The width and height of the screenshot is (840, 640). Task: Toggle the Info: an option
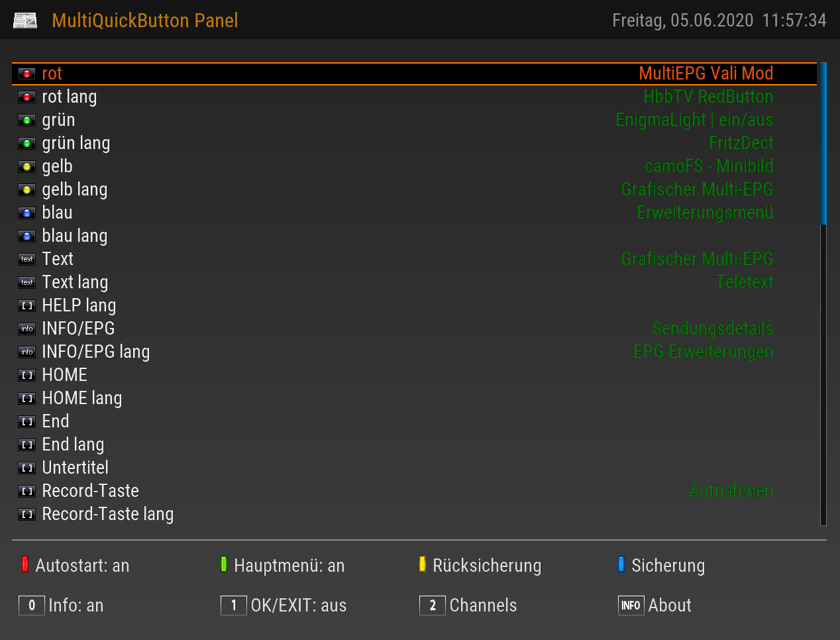pyautogui.click(x=62, y=606)
